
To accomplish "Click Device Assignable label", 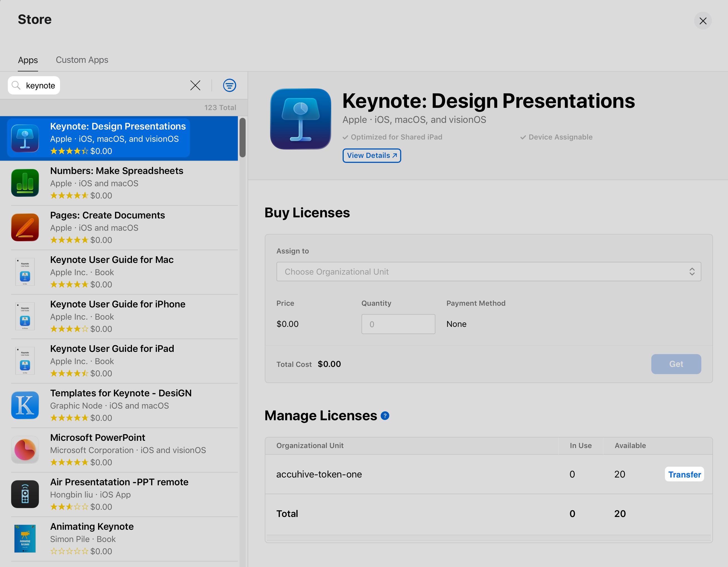I will 556,137.
